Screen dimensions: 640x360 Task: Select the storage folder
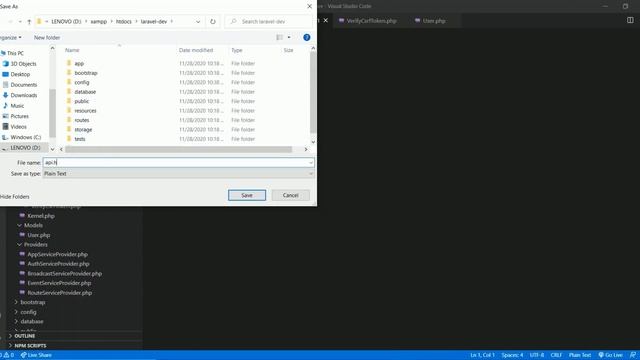click(83, 129)
